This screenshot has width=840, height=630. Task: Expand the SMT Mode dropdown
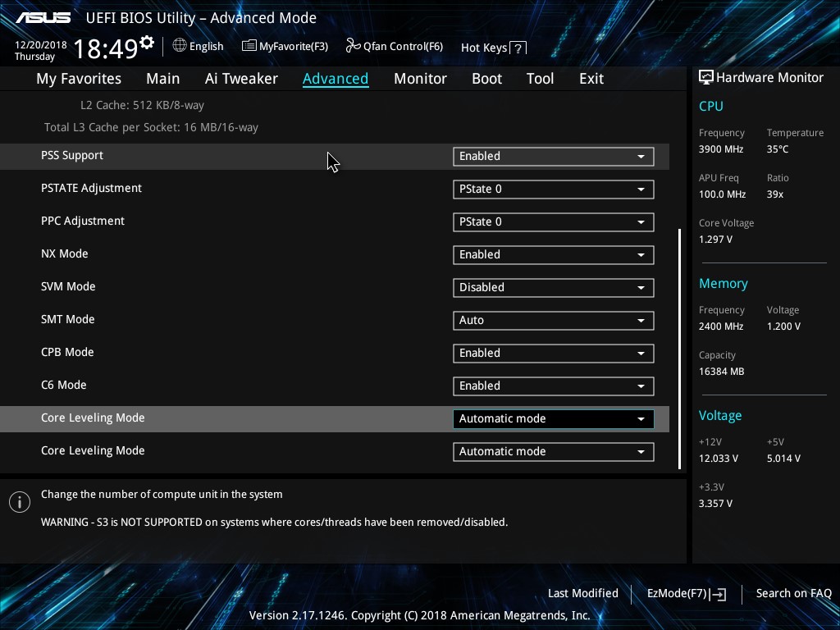554,321
